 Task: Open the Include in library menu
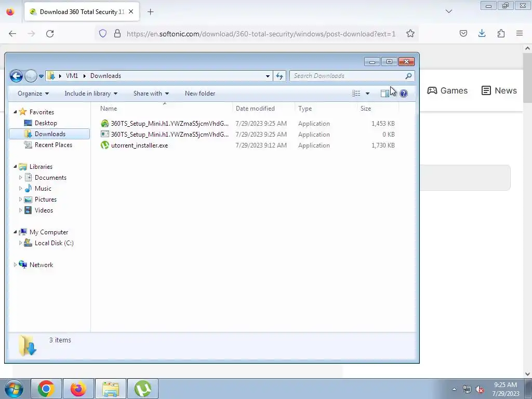(91, 94)
